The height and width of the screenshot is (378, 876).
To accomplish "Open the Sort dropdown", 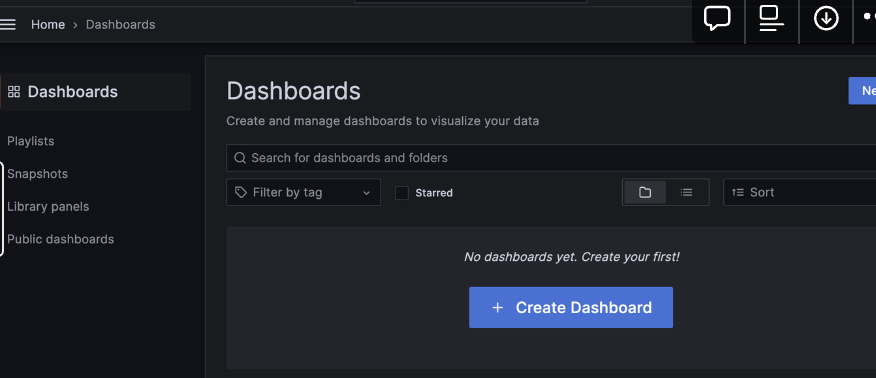I will [799, 192].
